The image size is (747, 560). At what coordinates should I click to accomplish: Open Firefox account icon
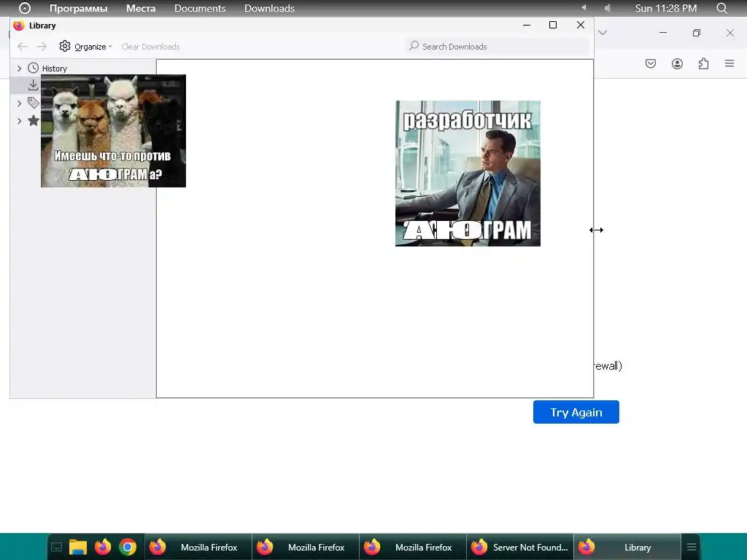[677, 63]
